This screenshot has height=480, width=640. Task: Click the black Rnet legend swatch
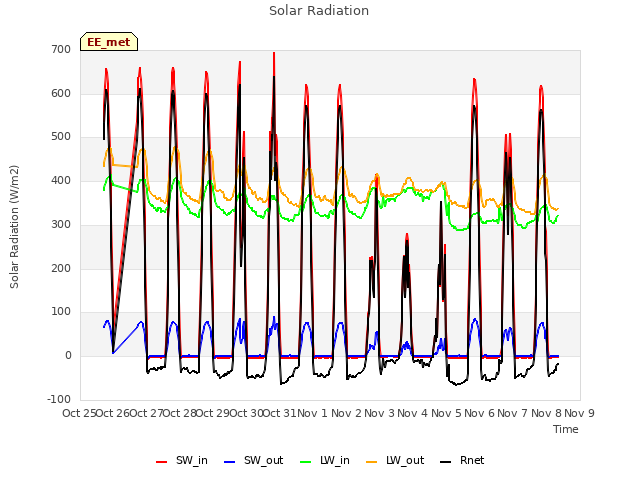(446, 462)
